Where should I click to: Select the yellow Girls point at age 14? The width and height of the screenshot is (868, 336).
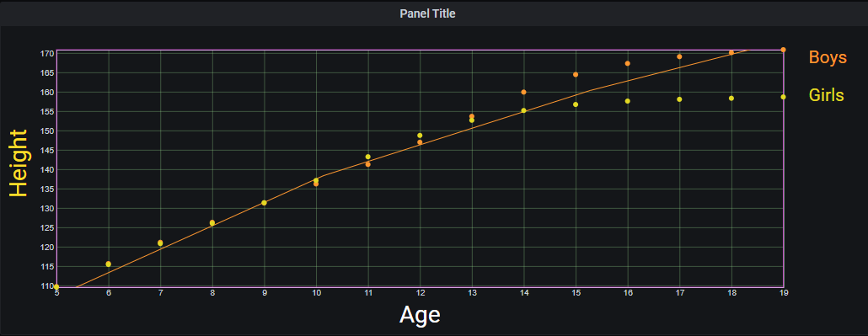point(523,110)
